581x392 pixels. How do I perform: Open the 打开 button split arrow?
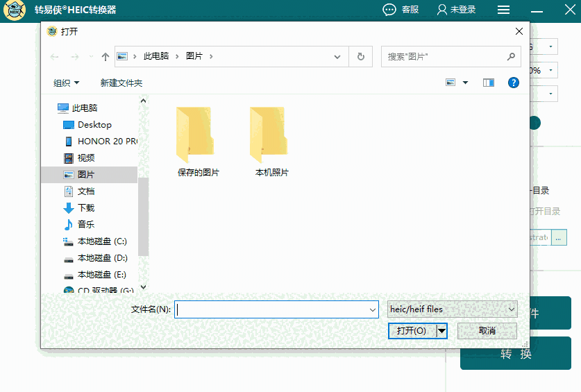coord(441,331)
